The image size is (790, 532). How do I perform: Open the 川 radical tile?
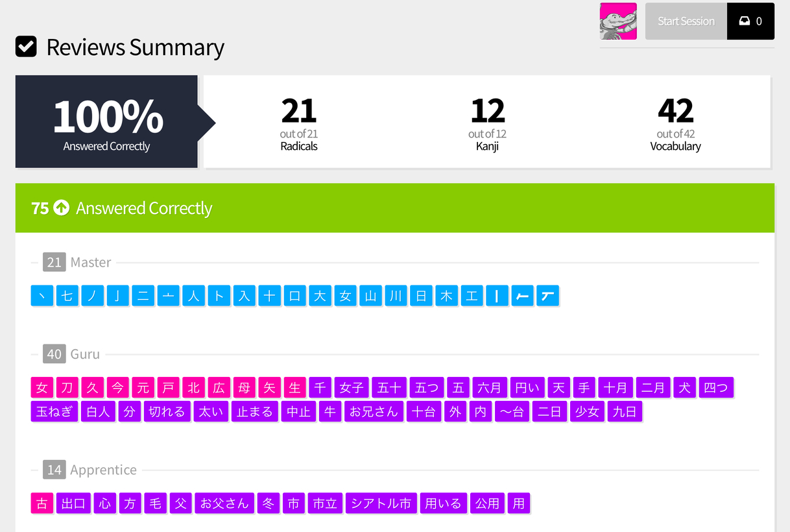[x=396, y=296]
